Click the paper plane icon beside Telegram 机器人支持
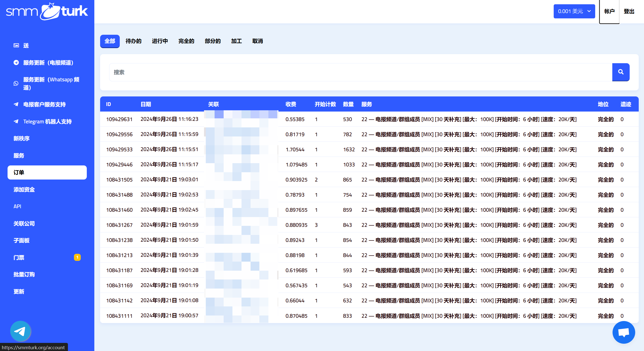Viewport: 644px width, 351px height. (16, 121)
